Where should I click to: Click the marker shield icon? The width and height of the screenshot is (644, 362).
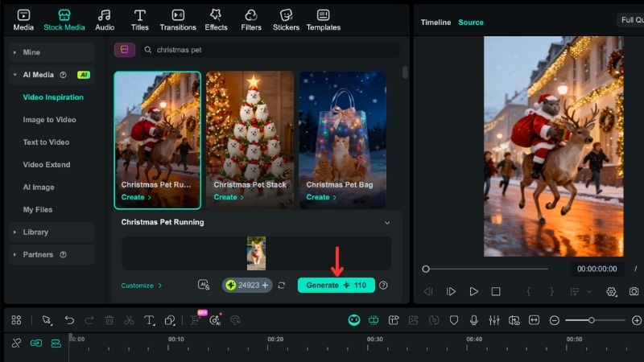pos(453,320)
